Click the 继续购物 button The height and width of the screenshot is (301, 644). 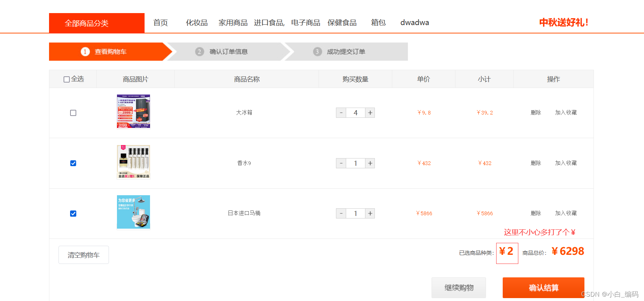point(459,288)
